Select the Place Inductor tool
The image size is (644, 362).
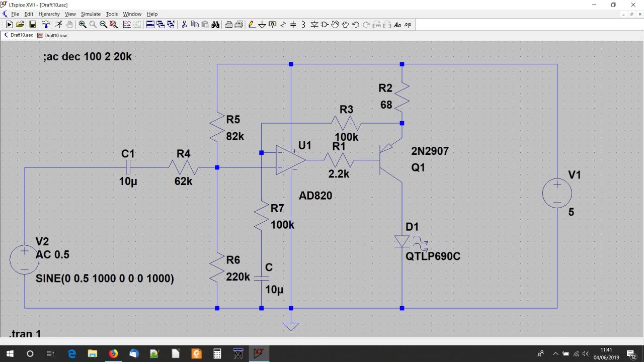[303, 24]
